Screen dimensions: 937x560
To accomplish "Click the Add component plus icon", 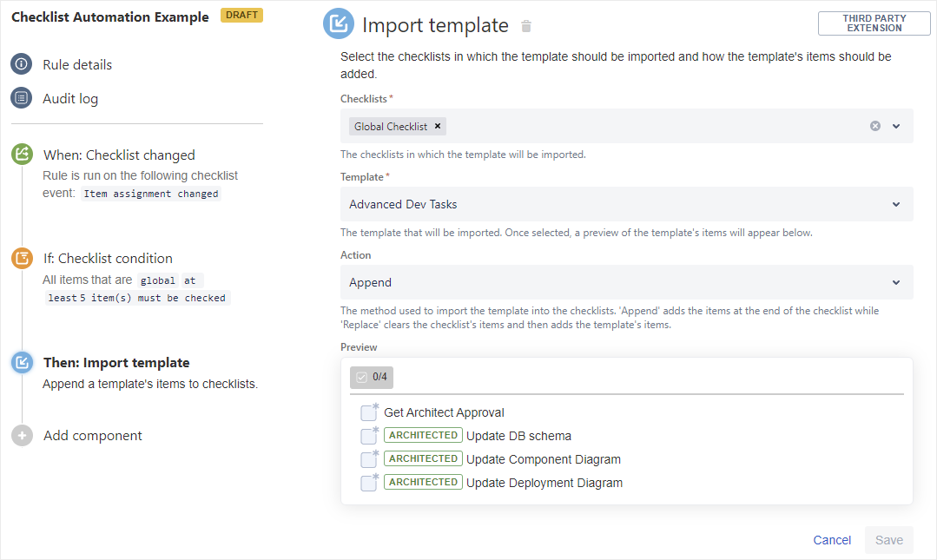I will [22, 436].
